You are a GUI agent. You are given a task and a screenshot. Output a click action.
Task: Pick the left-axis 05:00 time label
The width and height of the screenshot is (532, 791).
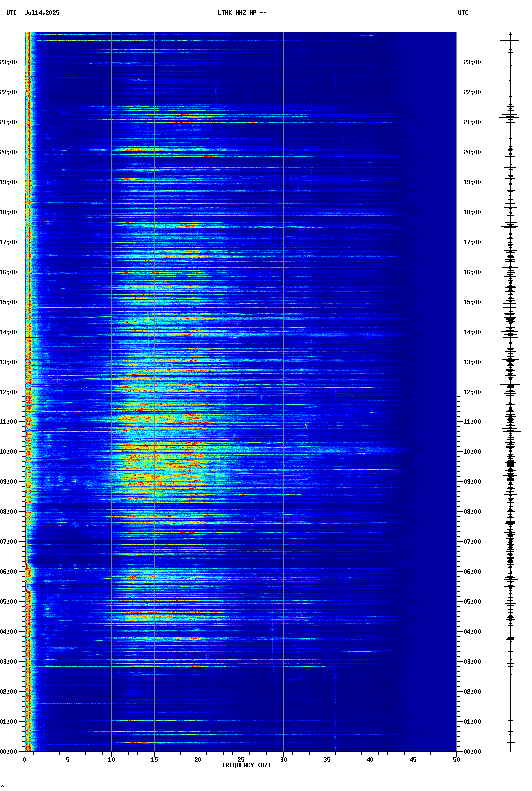pos(8,602)
